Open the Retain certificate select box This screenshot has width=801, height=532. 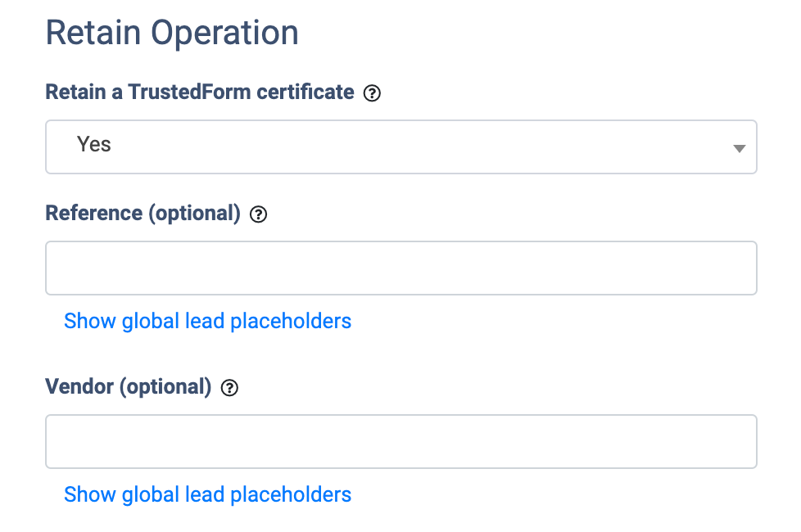(400, 147)
